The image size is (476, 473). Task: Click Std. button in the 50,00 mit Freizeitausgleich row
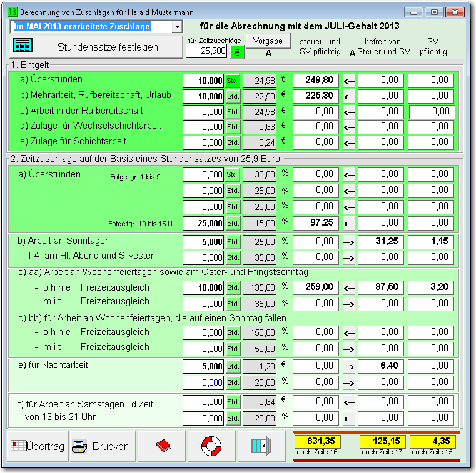233,349
